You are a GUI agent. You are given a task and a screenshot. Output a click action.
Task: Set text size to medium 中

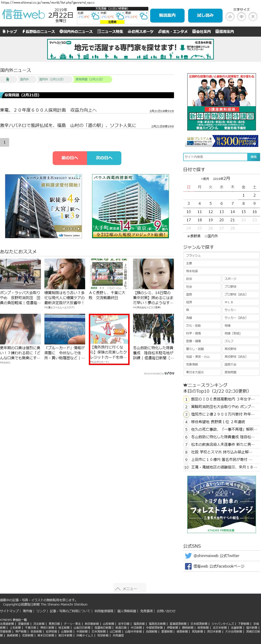[x=242, y=17]
